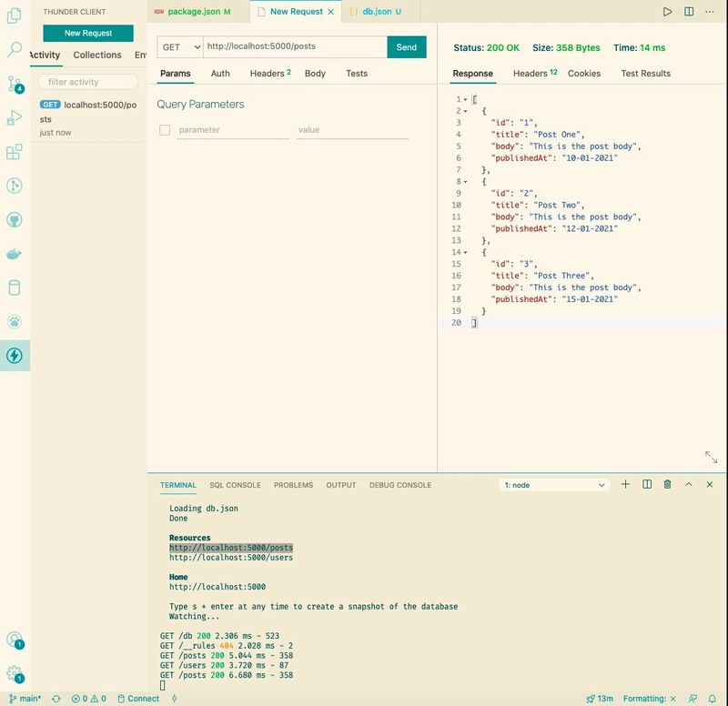This screenshot has height=706, width=728.
Task: Open the PROBLEMS panel tab
Action: pos(293,485)
